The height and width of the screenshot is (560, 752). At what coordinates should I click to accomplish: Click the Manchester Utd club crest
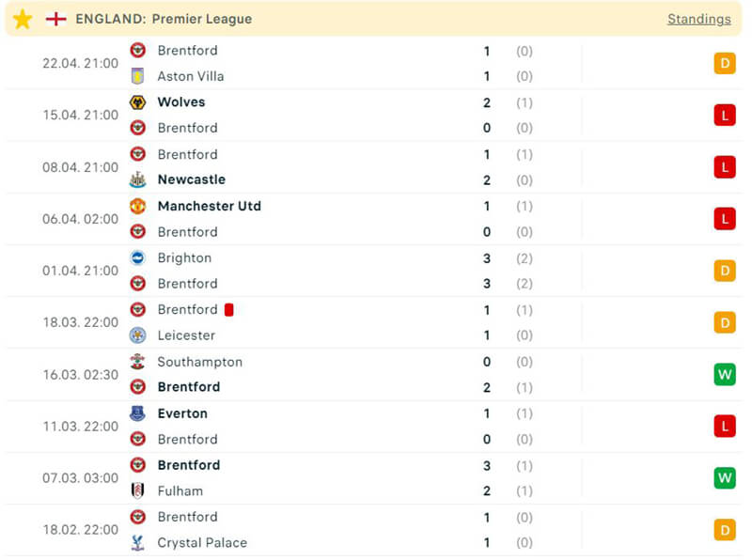[138, 206]
